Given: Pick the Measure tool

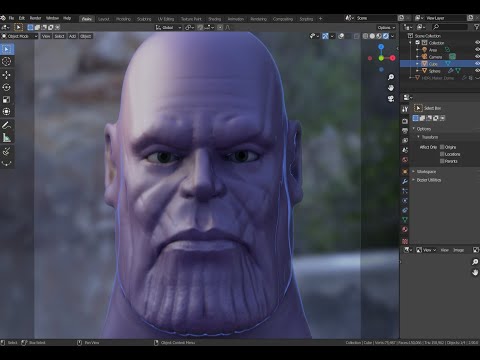Looking at the screenshot, I should point(6,138).
